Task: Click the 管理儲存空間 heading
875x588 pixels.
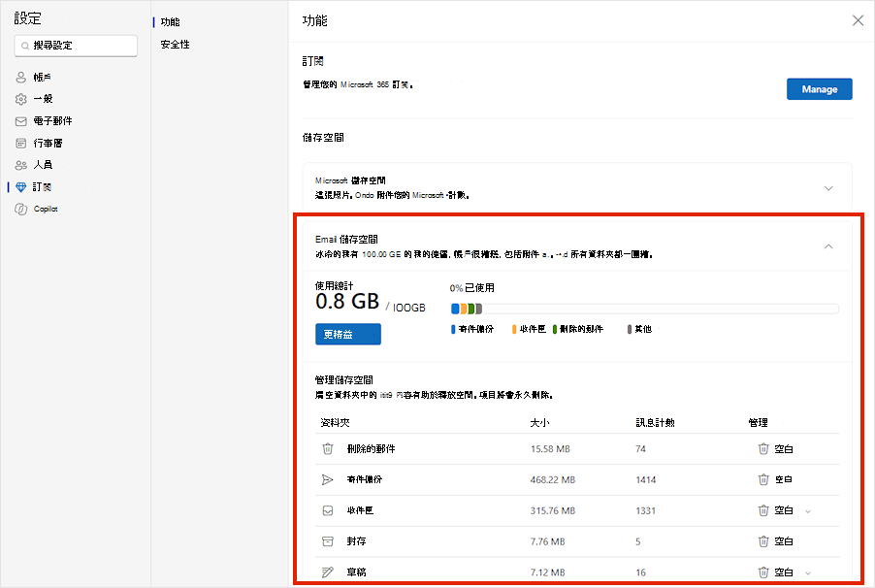Action: [344, 379]
